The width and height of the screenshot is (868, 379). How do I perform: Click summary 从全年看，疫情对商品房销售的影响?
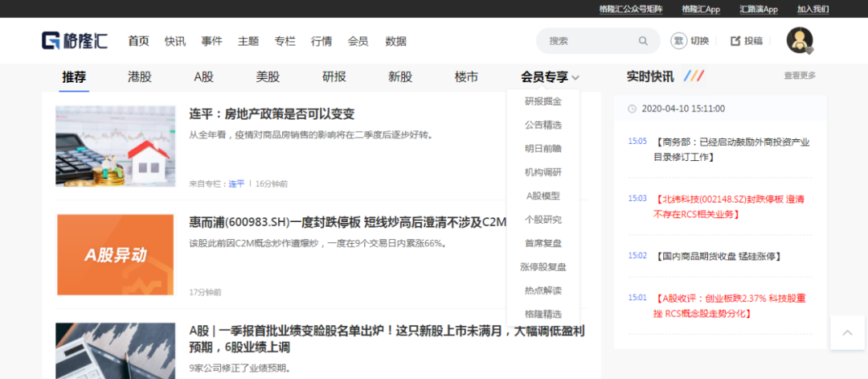point(311,134)
